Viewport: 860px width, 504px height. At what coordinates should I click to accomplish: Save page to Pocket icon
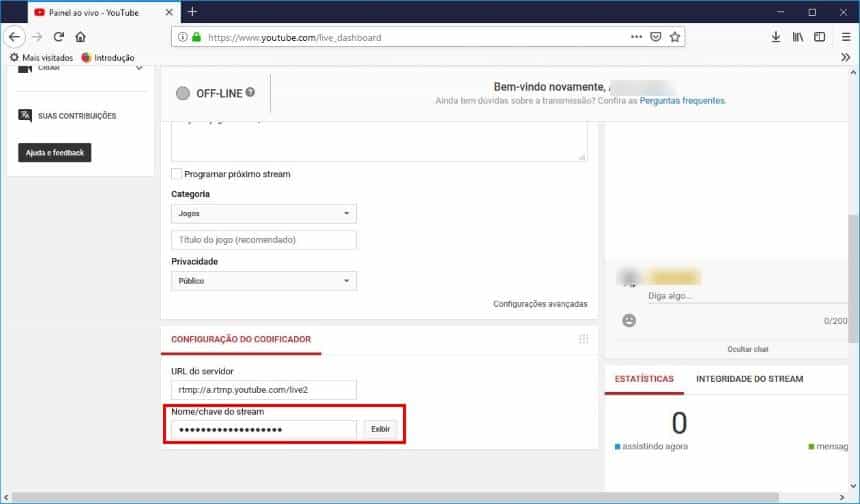click(655, 37)
